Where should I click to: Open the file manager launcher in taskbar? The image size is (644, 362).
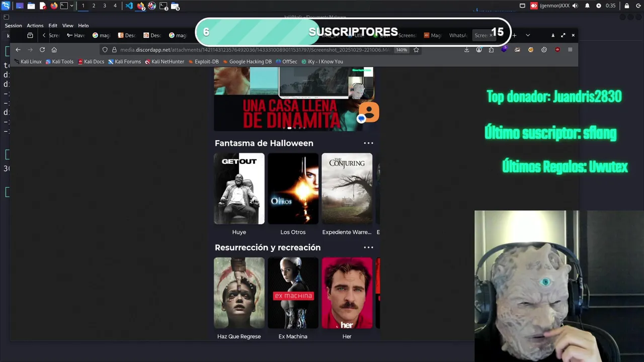(x=31, y=6)
